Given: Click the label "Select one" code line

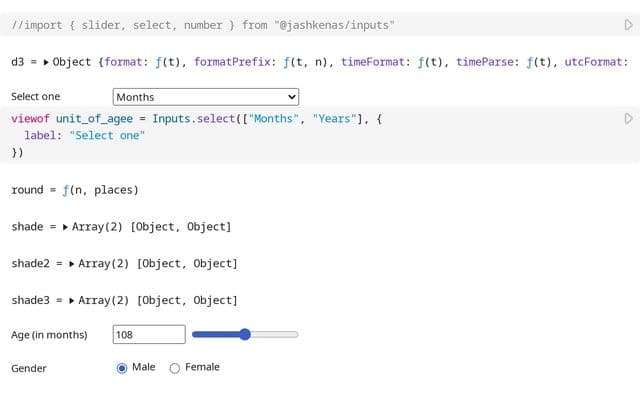Looking at the screenshot, I should pyautogui.click(x=84, y=136).
